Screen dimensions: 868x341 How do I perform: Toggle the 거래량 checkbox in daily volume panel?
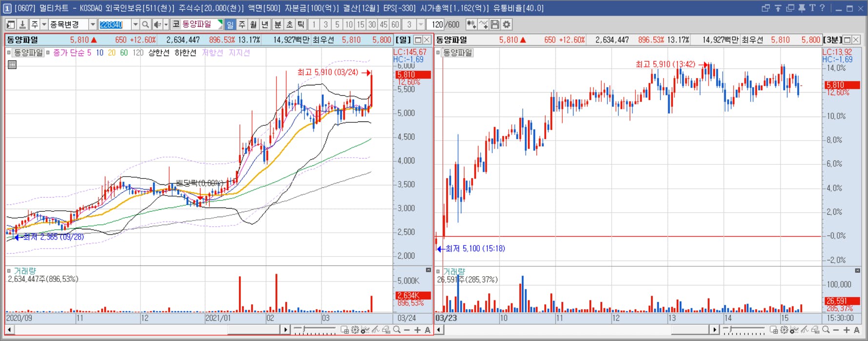click(x=9, y=271)
